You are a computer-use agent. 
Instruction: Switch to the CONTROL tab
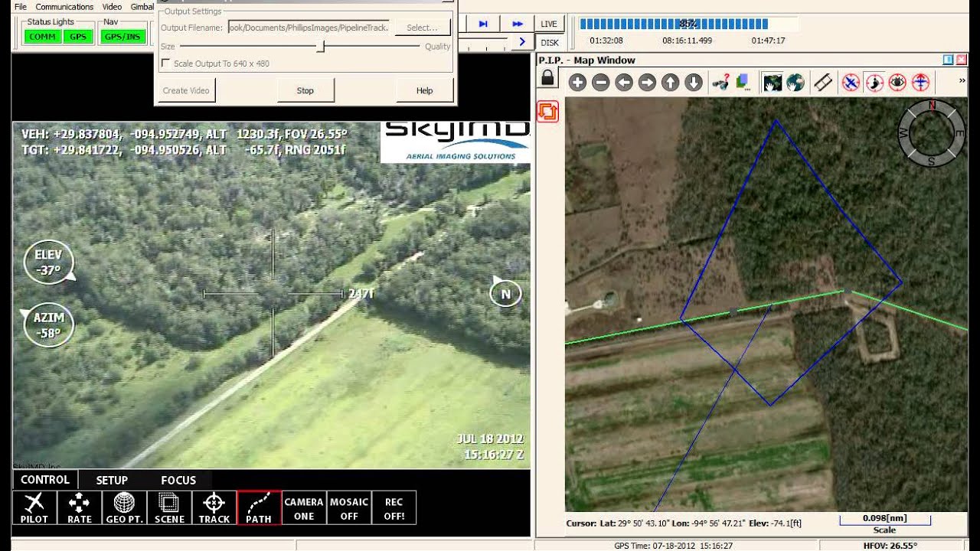click(x=45, y=480)
